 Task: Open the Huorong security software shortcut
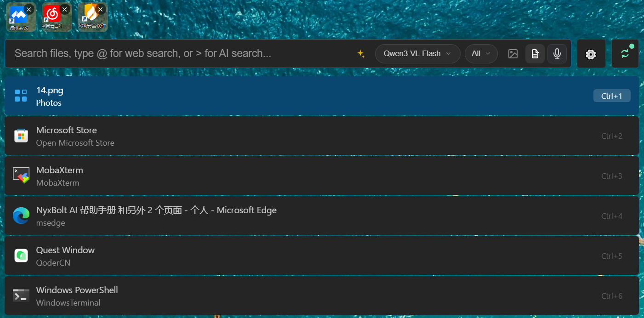[x=92, y=17]
